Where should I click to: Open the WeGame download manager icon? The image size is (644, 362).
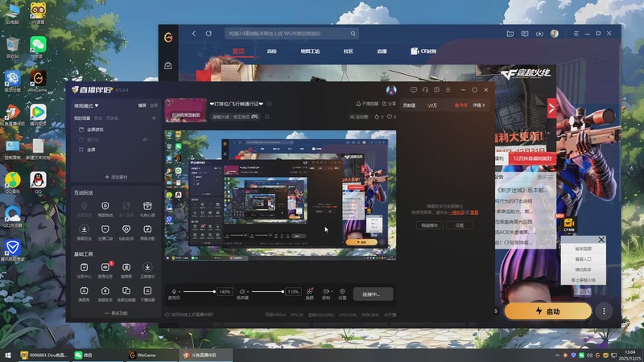539,34
